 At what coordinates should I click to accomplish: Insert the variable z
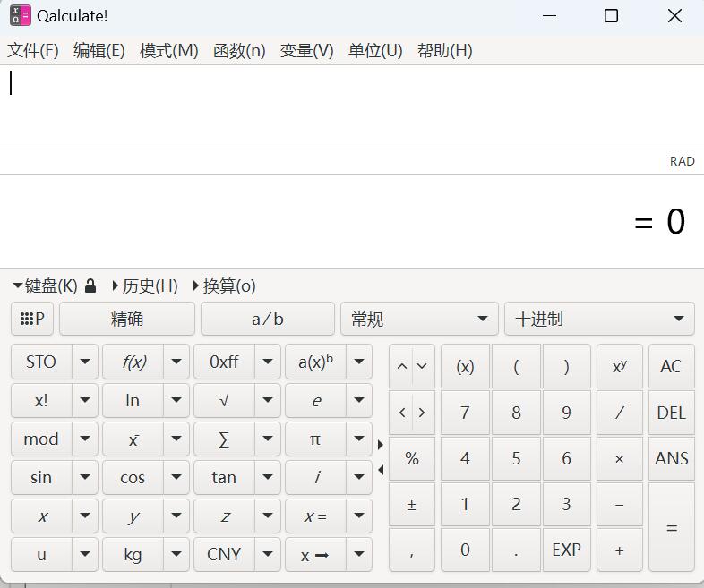pyautogui.click(x=225, y=516)
